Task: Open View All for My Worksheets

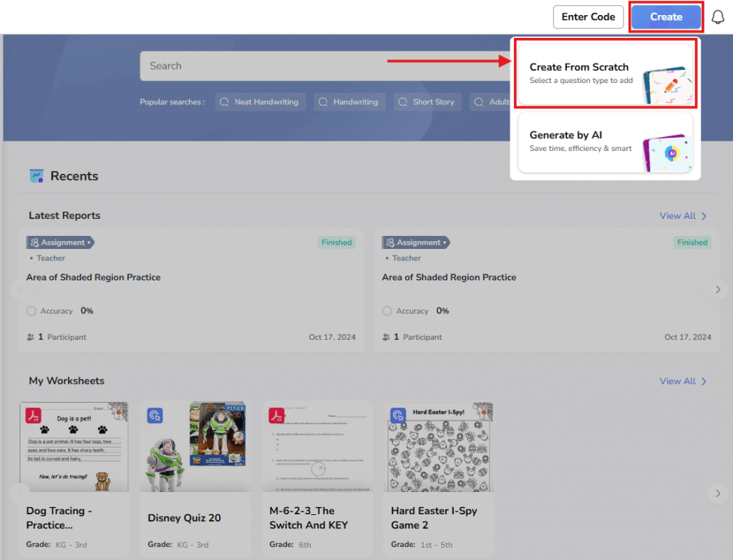Action: pos(683,381)
